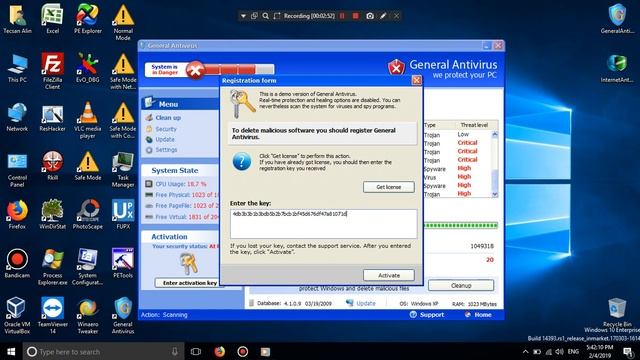Click the green scan progress bar

(461, 225)
